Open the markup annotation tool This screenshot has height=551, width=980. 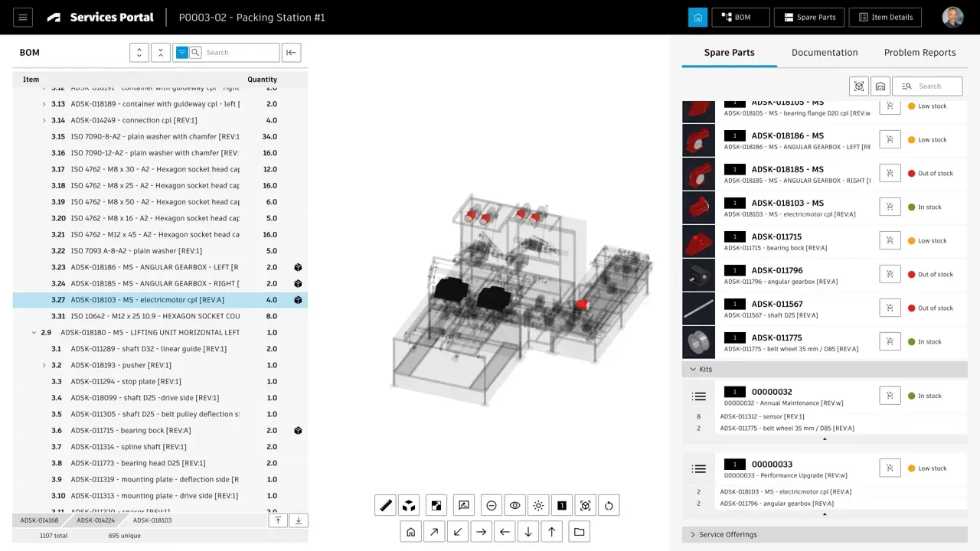click(x=463, y=505)
